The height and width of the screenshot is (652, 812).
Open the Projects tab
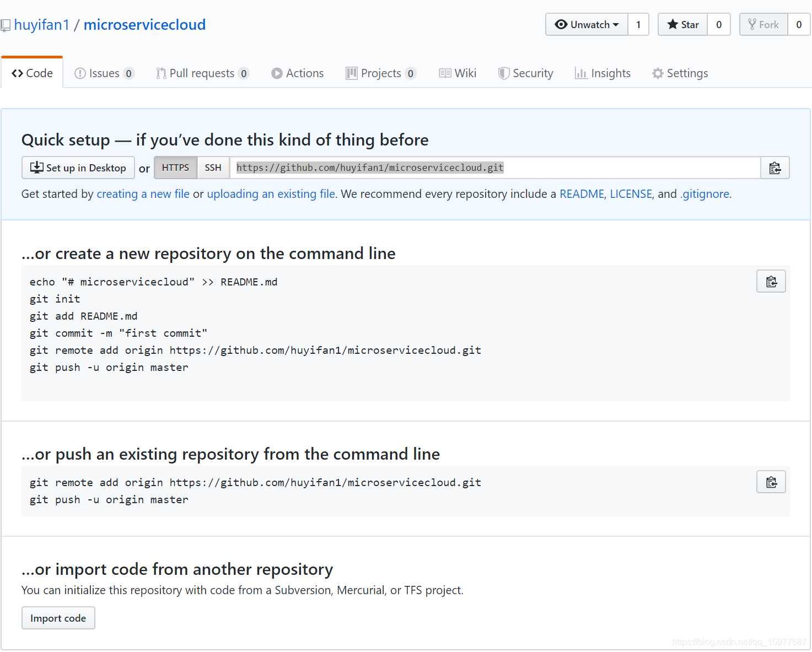coord(380,73)
